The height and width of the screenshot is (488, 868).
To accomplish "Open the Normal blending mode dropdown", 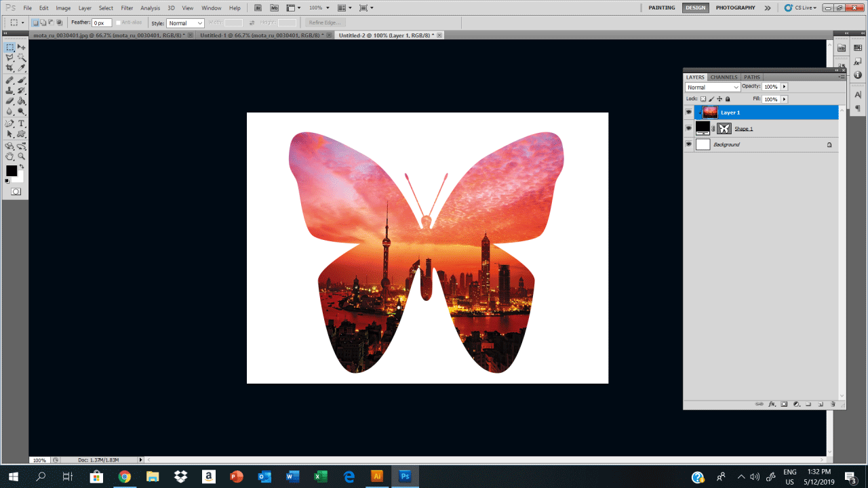I will click(713, 87).
